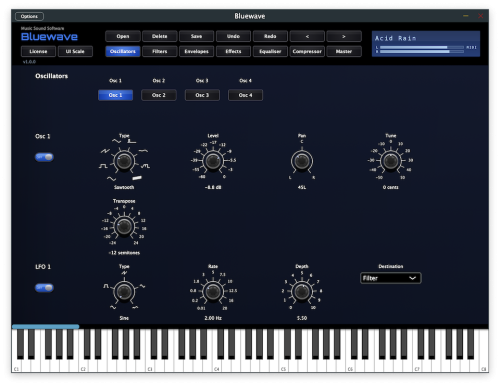Image resolution: width=500 pixels, height=386 pixels.
Task: Click the Save preset button
Action: pos(196,36)
